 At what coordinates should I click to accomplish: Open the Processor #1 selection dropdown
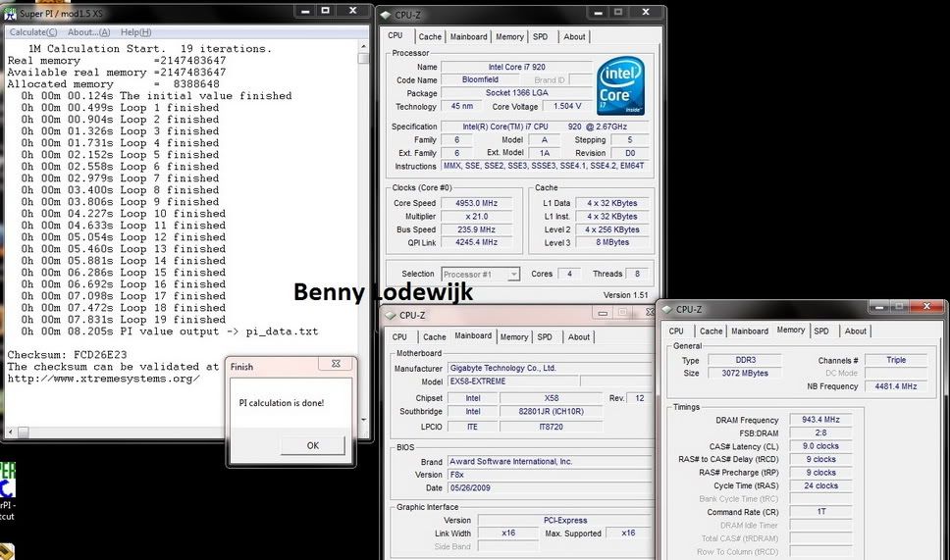(481, 275)
